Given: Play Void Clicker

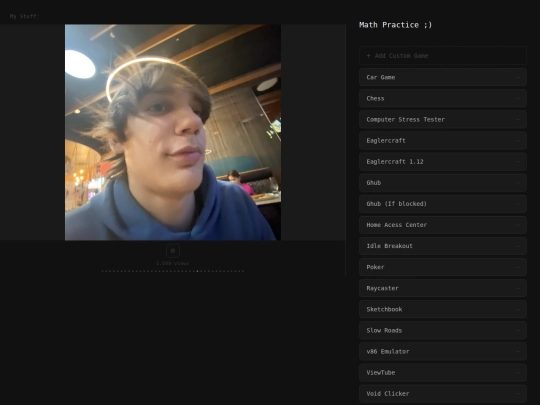Looking at the screenshot, I should (x=443, y=394).
